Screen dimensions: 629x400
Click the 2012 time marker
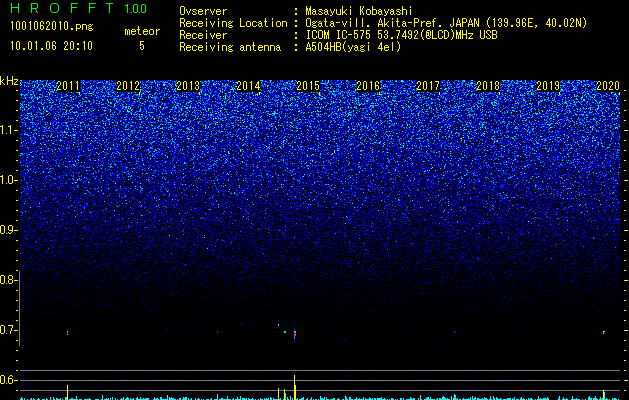[128, 86]
